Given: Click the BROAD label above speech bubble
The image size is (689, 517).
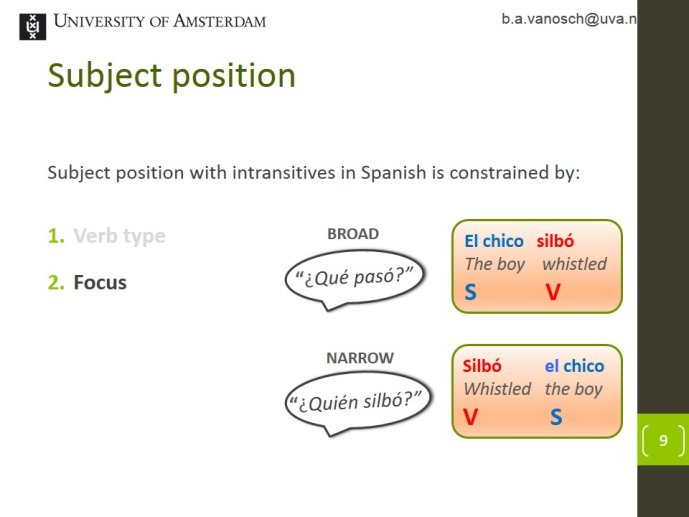Looking at the screenshot, I should click(353, 234).
